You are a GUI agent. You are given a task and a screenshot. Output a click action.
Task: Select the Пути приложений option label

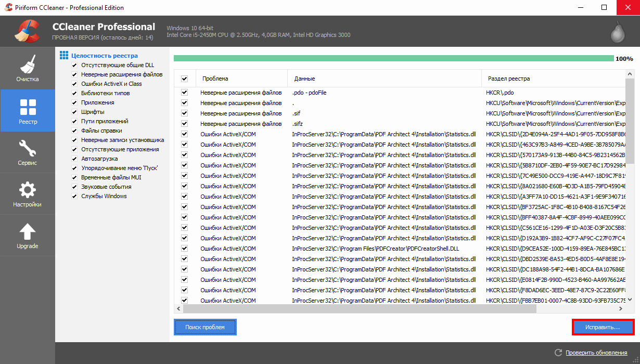pos(104,121)
